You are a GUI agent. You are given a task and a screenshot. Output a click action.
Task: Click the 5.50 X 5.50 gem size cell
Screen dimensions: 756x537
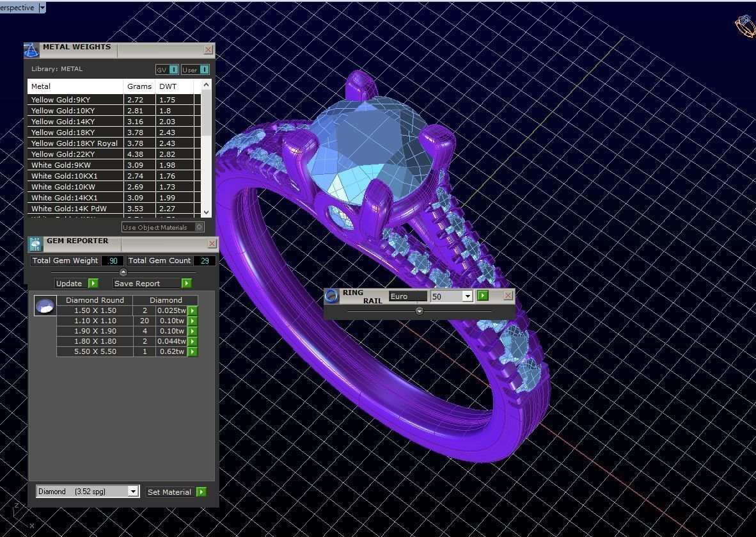pos(95,352)
